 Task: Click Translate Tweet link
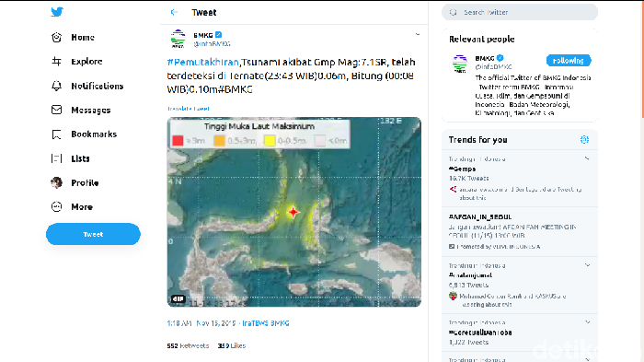click(188, 109)
